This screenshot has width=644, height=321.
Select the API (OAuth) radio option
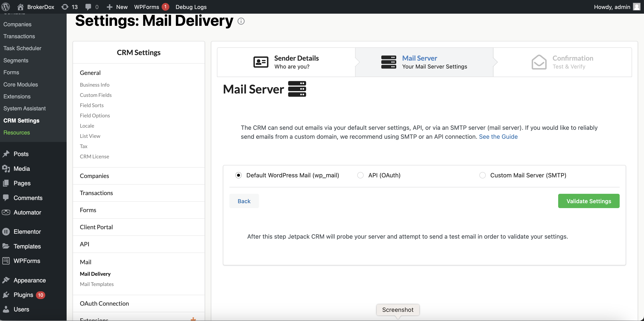360,175
